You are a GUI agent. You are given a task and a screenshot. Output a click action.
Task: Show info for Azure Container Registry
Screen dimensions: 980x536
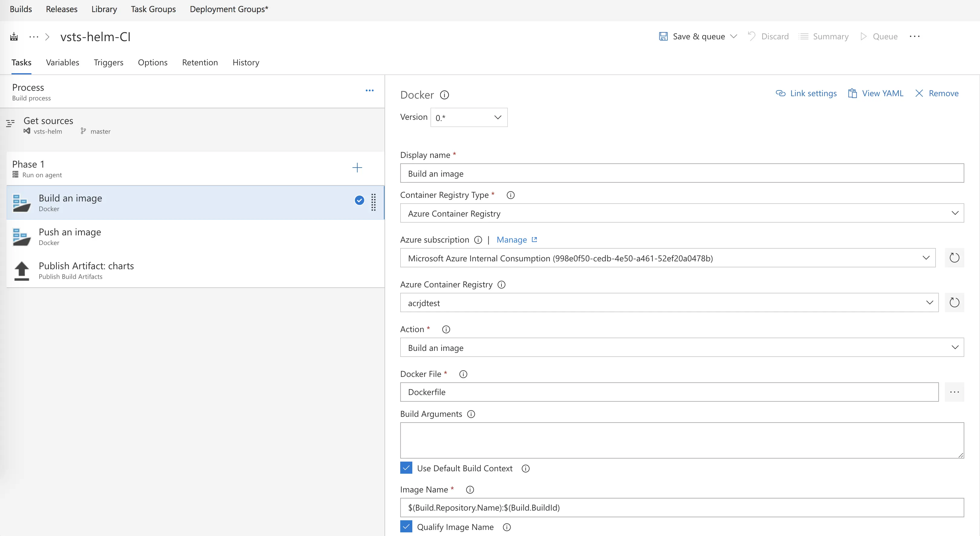click(501, 284)
